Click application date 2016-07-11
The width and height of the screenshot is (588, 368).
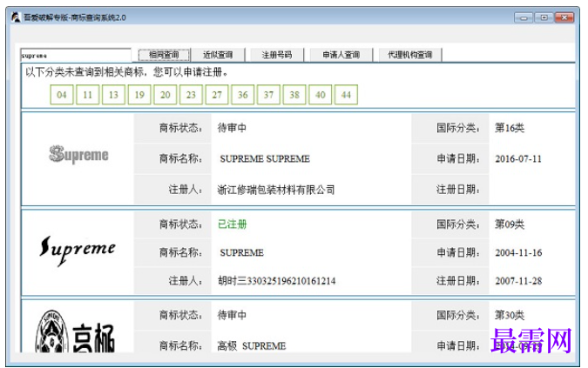518,158
